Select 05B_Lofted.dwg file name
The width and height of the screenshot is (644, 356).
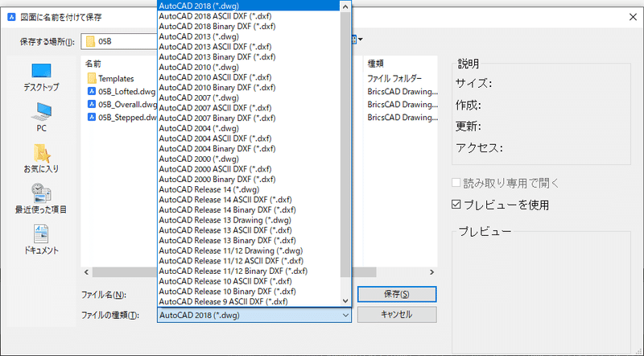(127, 91)
